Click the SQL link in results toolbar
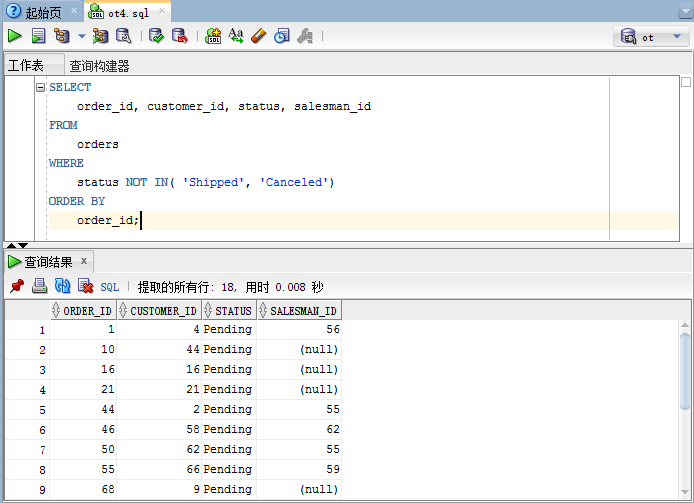The height and width of the screenshot is (503, 694). [x=110, y=287]
